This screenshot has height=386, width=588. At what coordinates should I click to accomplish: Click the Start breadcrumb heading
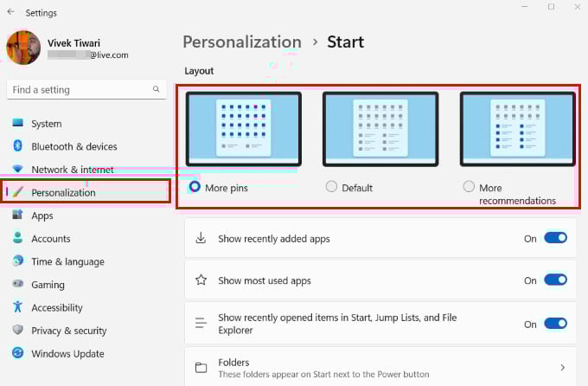(345, 42)
